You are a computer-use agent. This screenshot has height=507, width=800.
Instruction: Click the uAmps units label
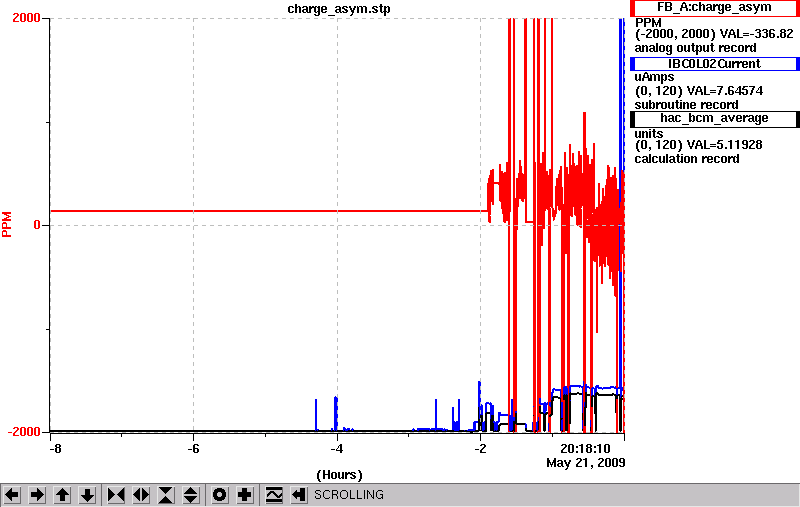(x=654, y=78)
